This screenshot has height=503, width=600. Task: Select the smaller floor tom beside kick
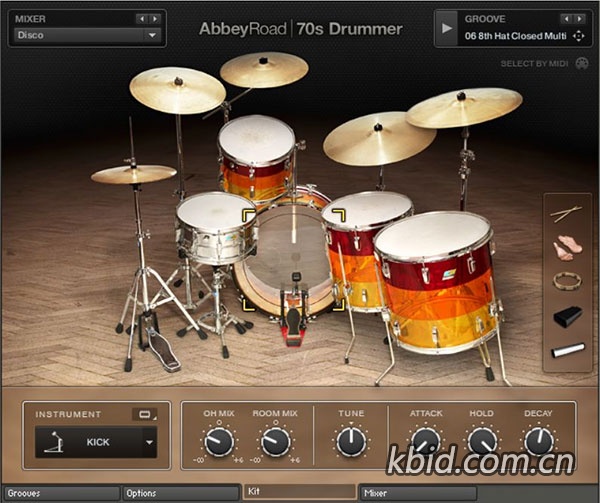pyautogui.click(x=360, y=245)
